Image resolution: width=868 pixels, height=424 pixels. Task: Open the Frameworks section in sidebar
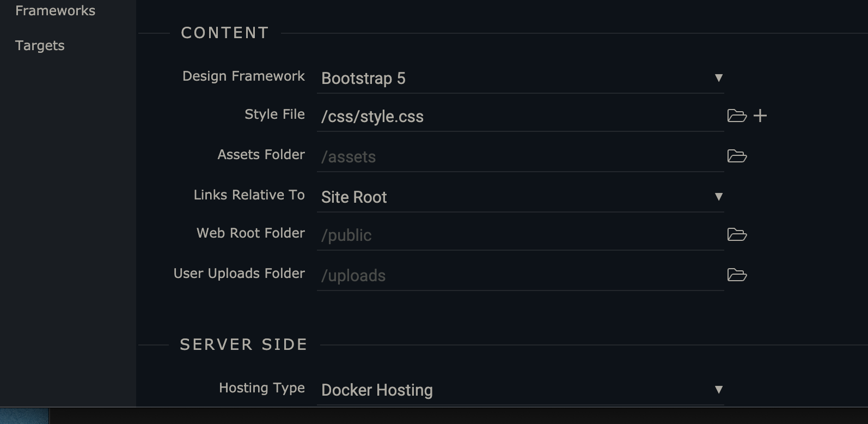point(55,11)
